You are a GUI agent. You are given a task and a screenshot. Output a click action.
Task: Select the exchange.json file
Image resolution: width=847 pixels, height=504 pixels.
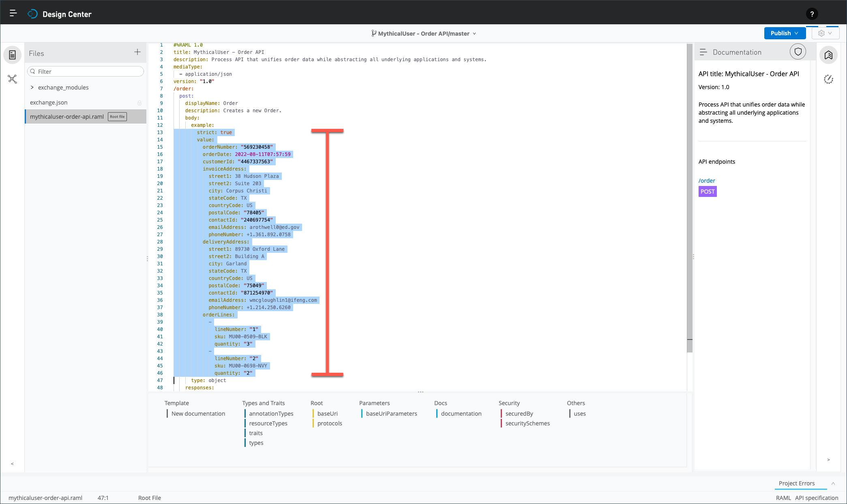[x=49, y=103]
